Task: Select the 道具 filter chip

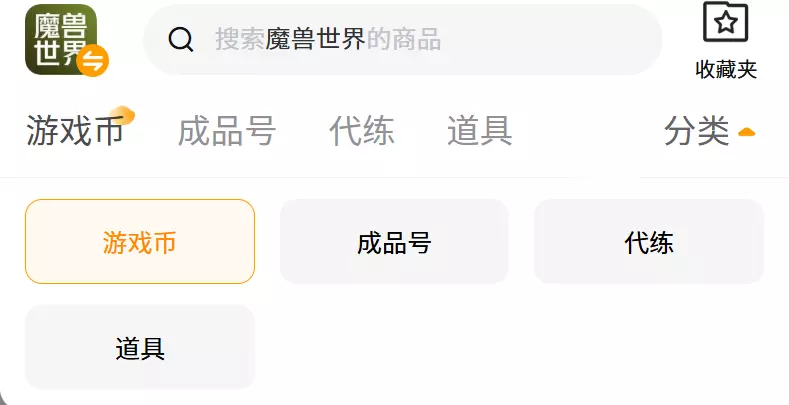Action: point(140,347)
